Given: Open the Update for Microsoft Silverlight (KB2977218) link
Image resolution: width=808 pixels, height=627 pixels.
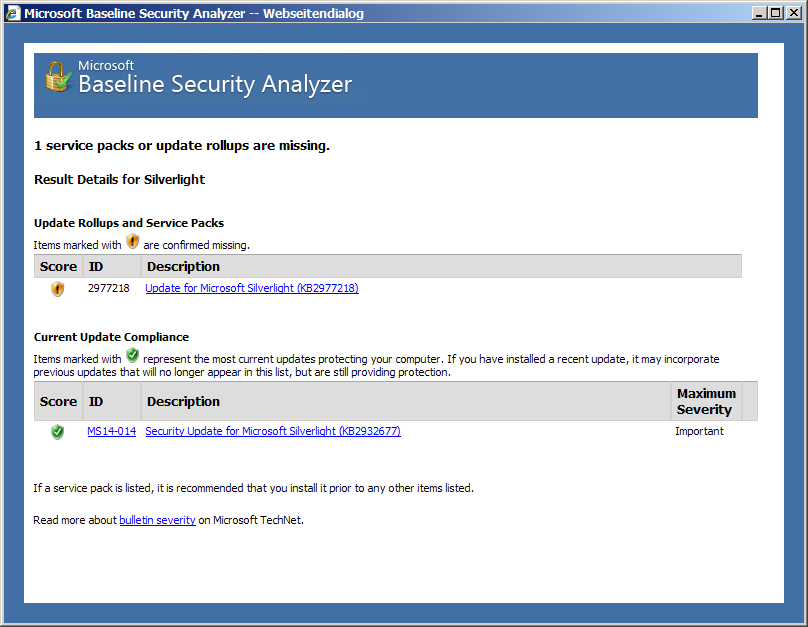Looking at the screenshot, I should (x=252, y=289).
